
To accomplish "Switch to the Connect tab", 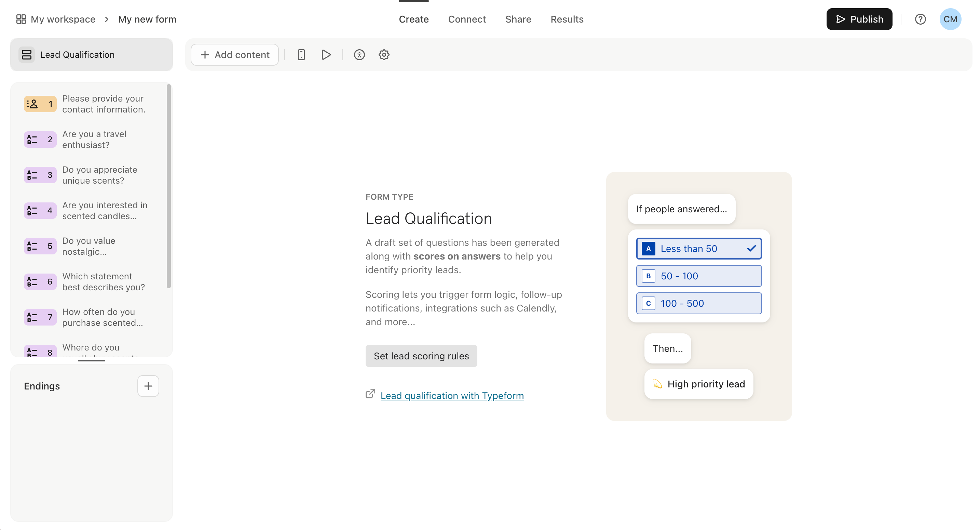I will (x=467, y=19).
